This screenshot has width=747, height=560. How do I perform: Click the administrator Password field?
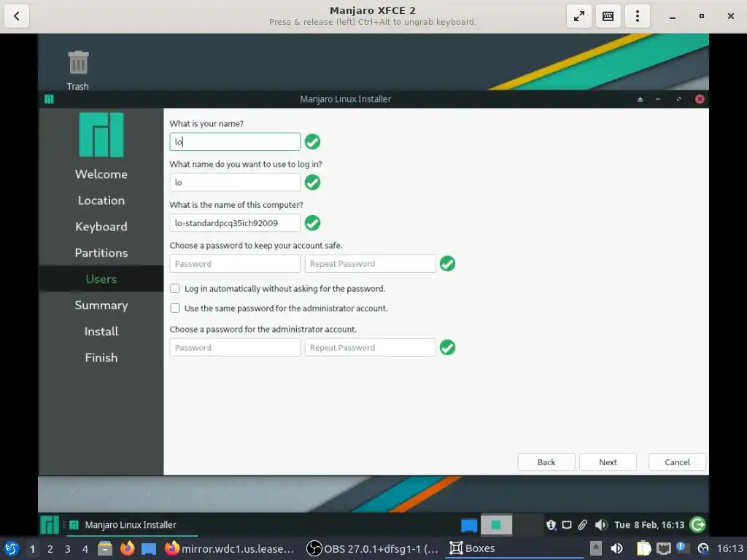(235, 348)
